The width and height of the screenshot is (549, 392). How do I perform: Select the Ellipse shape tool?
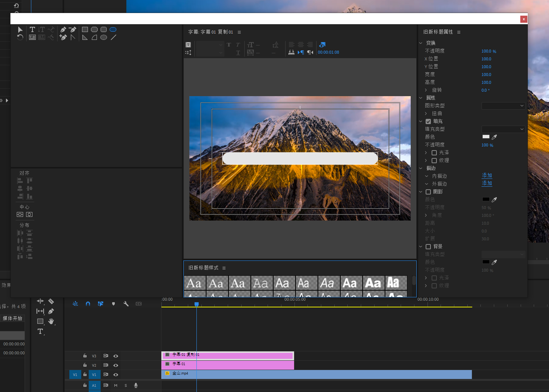tap(104, 37)
